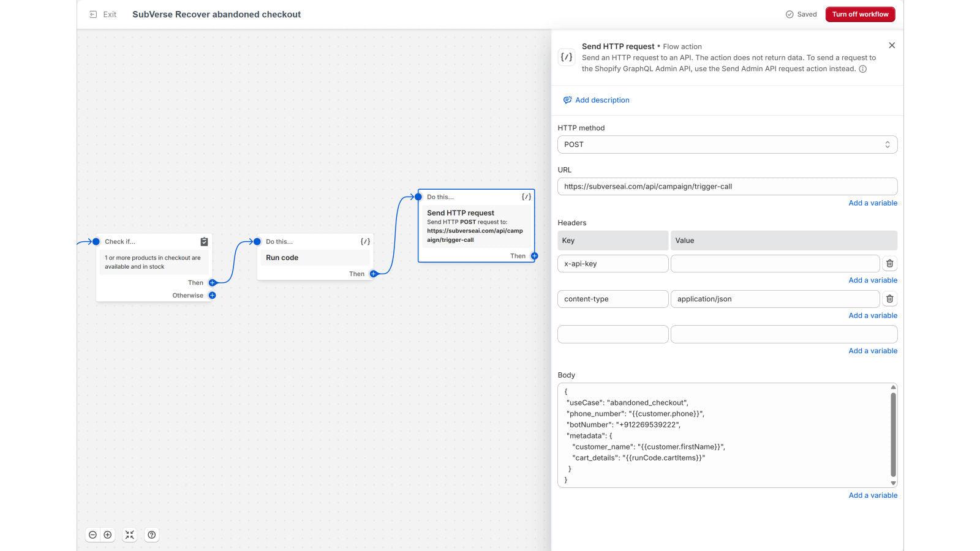Fit the workflow to the screen
The width and height of the screenshot is (980, 551).
tap(129, 534)
